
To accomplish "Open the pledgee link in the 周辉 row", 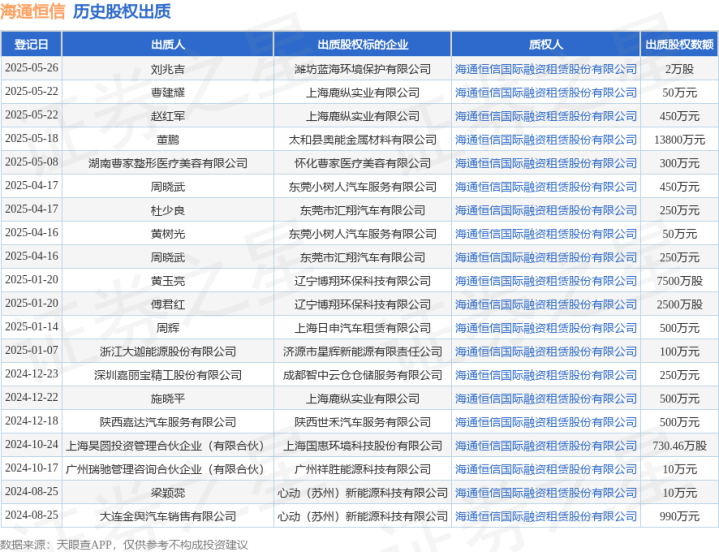I will pos(546,328).
